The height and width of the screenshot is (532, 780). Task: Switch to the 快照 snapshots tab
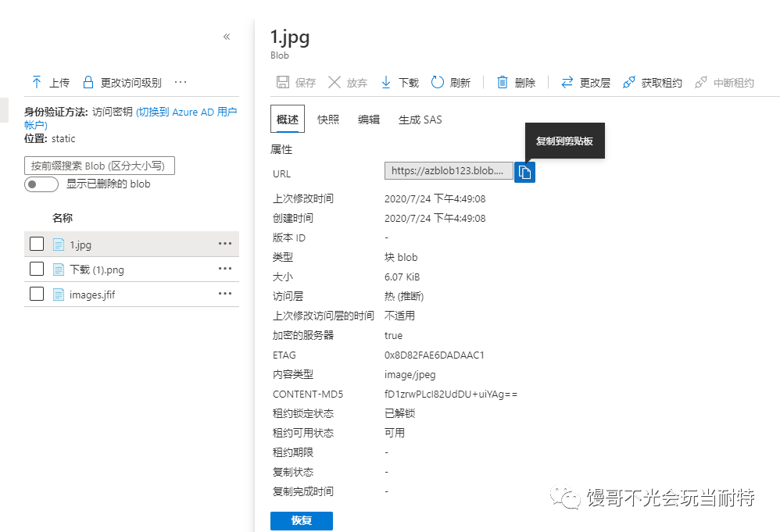pyautogui.click(x=328, y=120)
